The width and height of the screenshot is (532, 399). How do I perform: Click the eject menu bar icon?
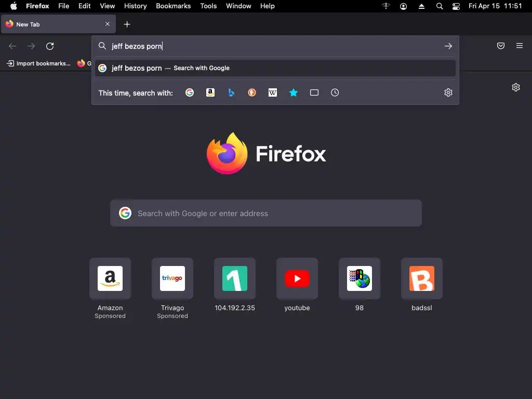421,6
